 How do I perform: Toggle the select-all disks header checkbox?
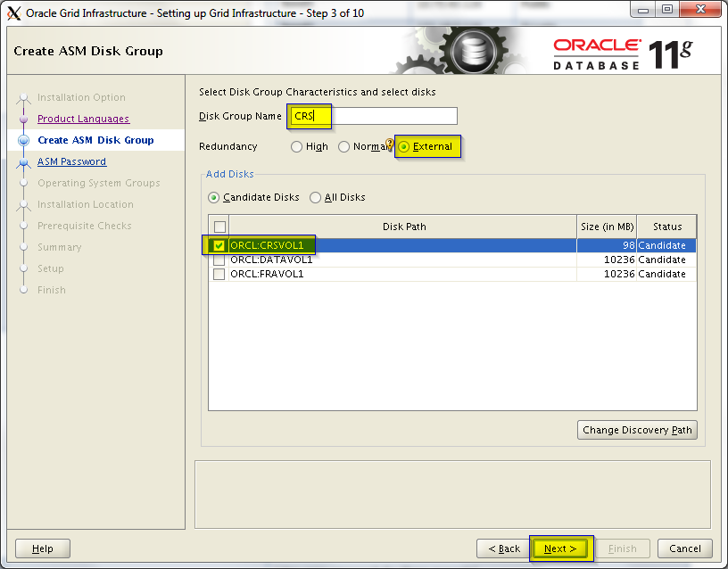(x=219, y=227)
